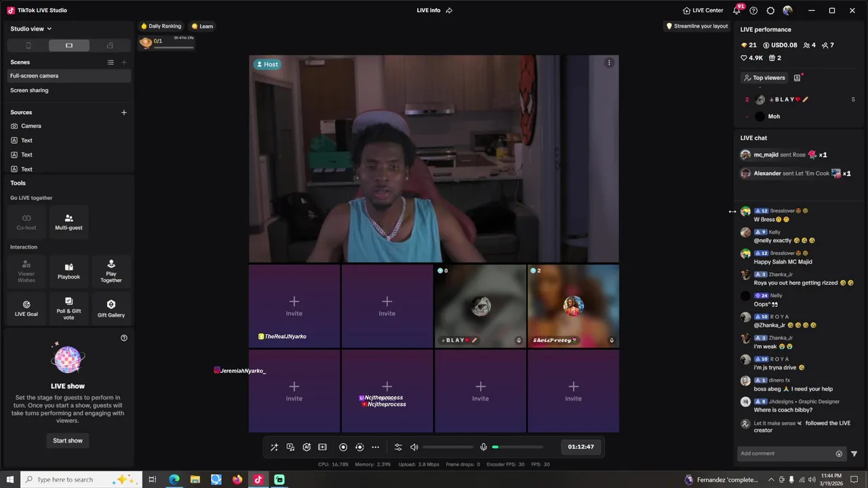
Task: Open the Daily Ranking tab
Action: (x=161, y=26)
